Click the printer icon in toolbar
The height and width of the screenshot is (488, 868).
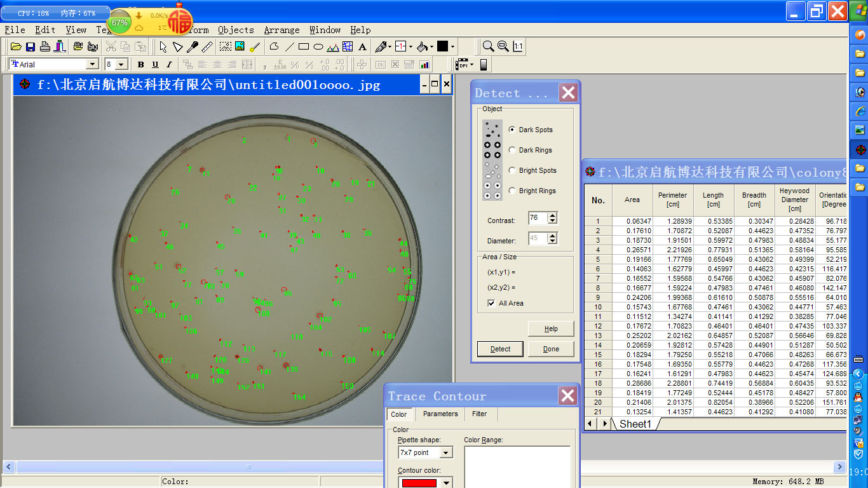coord(45,46)
